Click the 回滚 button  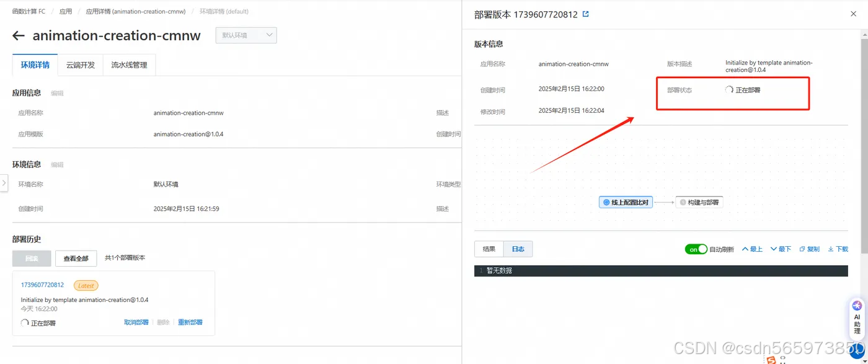[32, 259]
